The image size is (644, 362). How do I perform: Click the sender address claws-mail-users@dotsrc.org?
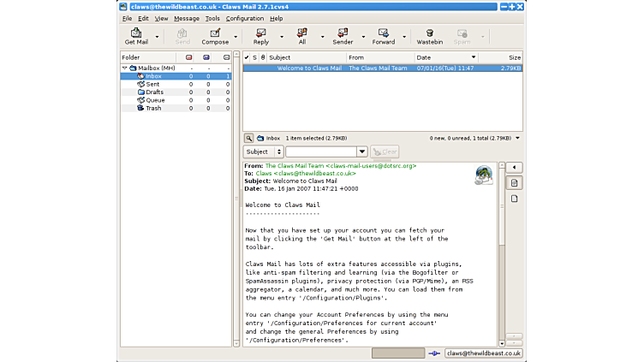pyautogui.click(x=371, y=166)
